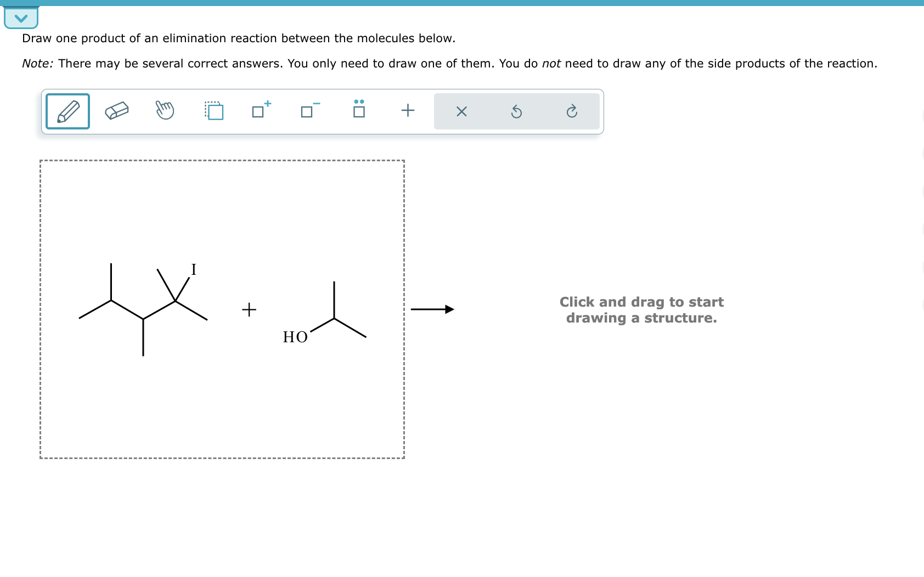Select the copy-structure tool
The image size is (924, 577).
click(213, 111)
